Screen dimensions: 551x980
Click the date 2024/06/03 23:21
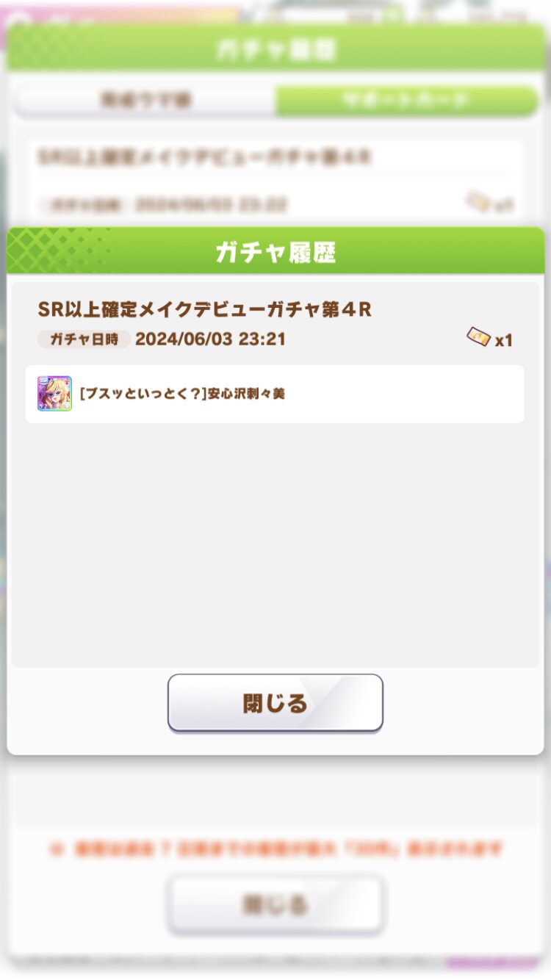coord(210,339)
